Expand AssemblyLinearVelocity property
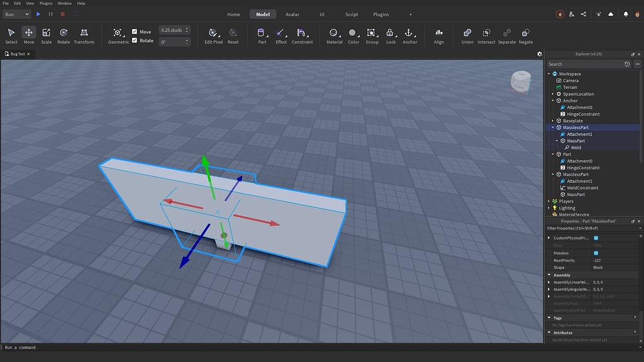Viewport: 644px width, 362px height. point(549,282)
